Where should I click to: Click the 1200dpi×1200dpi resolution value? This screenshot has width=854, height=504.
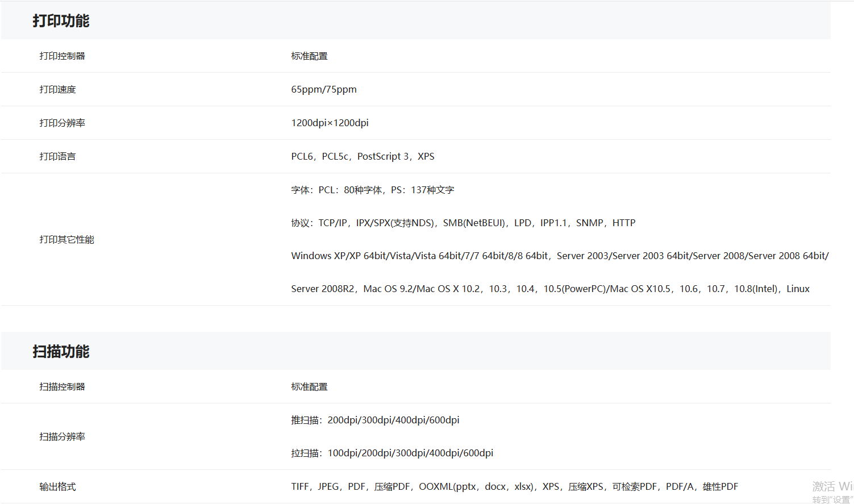330,123
